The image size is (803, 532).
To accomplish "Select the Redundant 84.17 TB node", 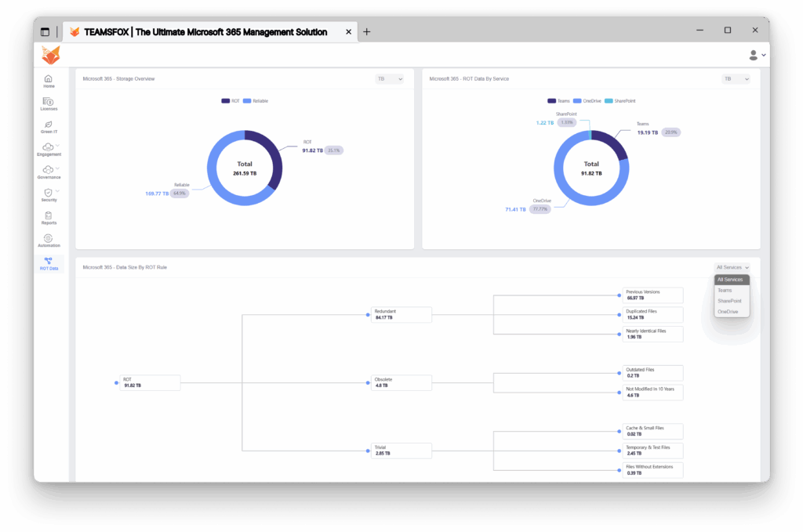I will point(401,315).
